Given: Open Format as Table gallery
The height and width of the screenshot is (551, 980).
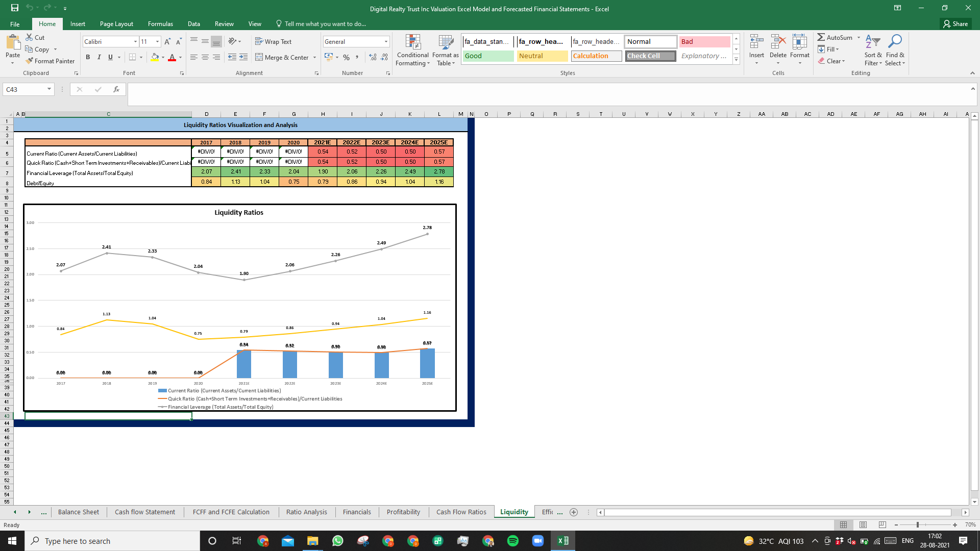Looking at the screenshot, I should [446, 50].
